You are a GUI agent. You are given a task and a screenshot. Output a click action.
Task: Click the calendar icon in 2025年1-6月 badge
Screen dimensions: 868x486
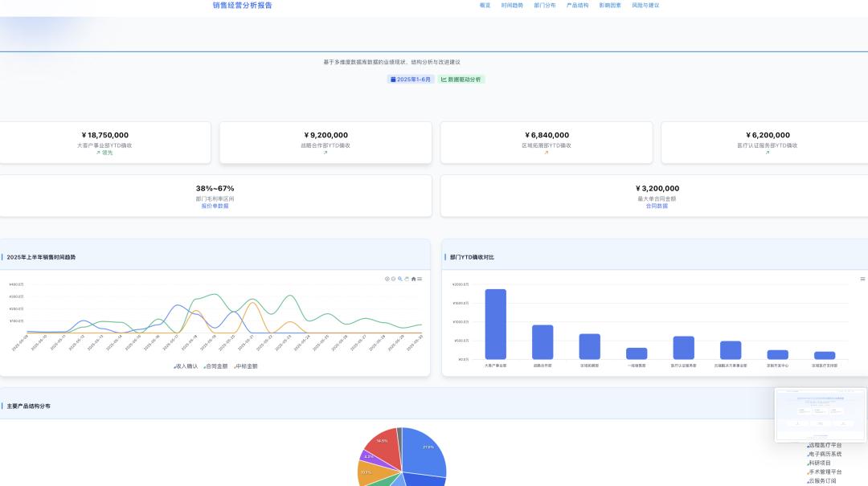[x=393, y=80]
